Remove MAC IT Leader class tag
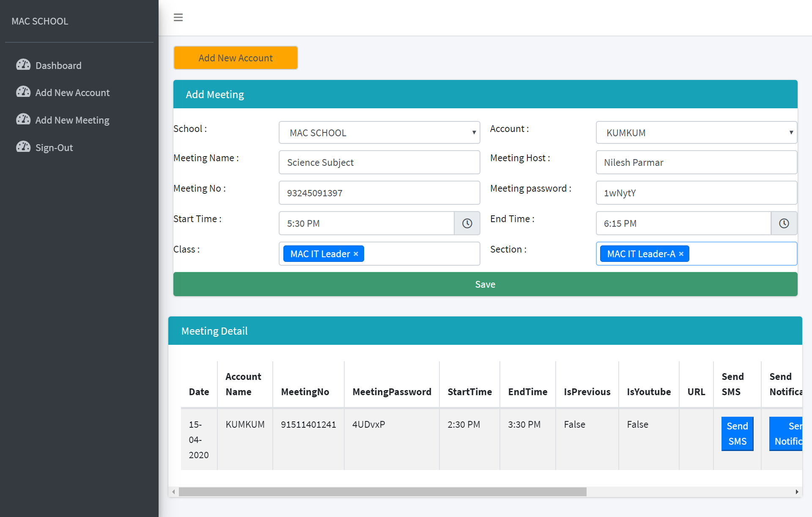812x517 pixels. (x=356, y=254)
